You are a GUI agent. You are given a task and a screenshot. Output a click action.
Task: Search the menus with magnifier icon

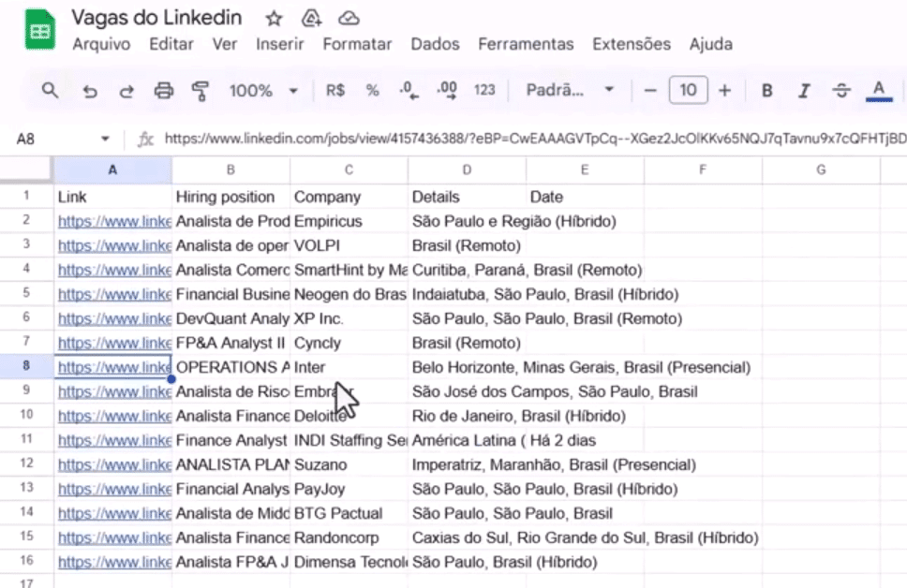pos(51,90)
